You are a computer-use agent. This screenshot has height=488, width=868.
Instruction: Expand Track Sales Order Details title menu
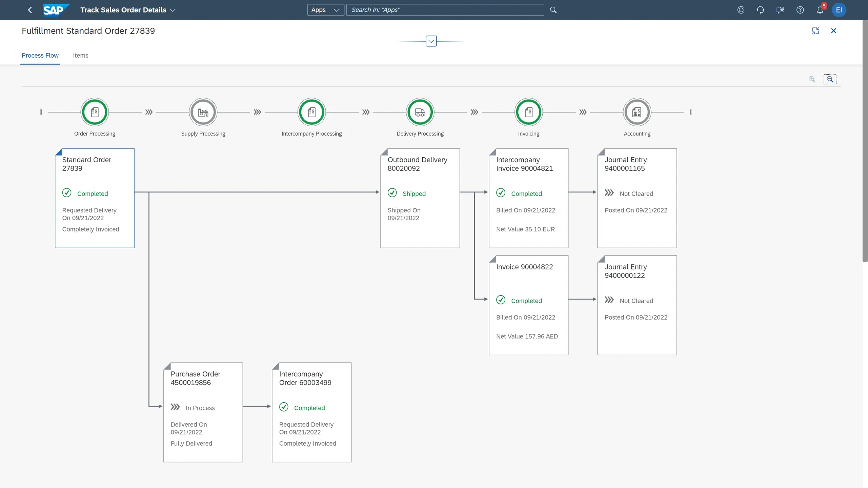tap(173, 10)
